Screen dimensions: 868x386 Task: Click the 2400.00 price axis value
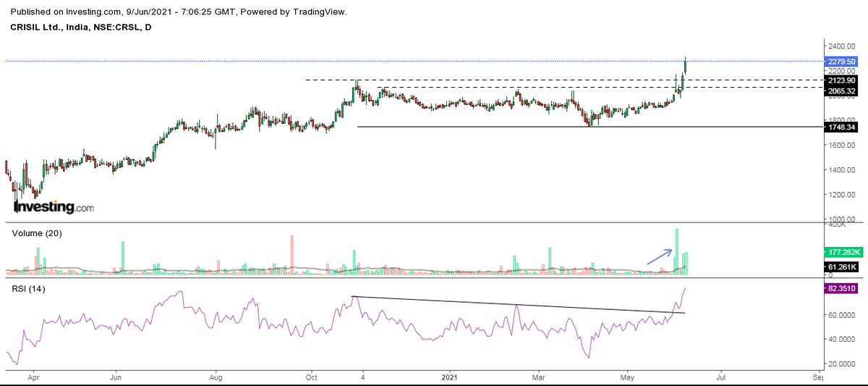pyautogui.click(x=843, y=46)
